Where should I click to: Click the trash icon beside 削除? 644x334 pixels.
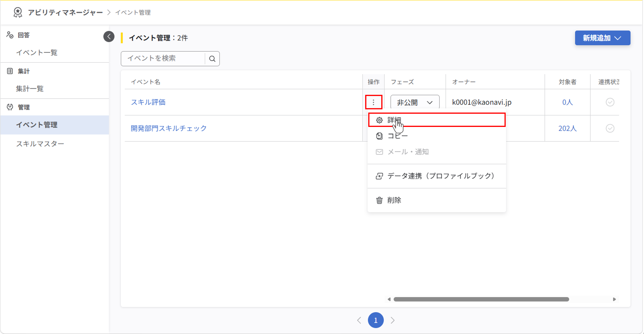point(379,200)
